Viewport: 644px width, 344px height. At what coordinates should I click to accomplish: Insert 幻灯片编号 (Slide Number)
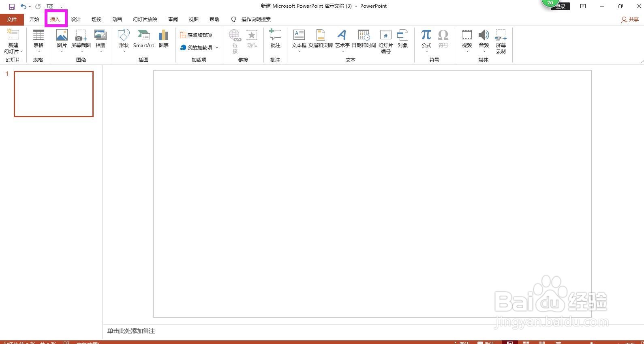click(386, 41)
